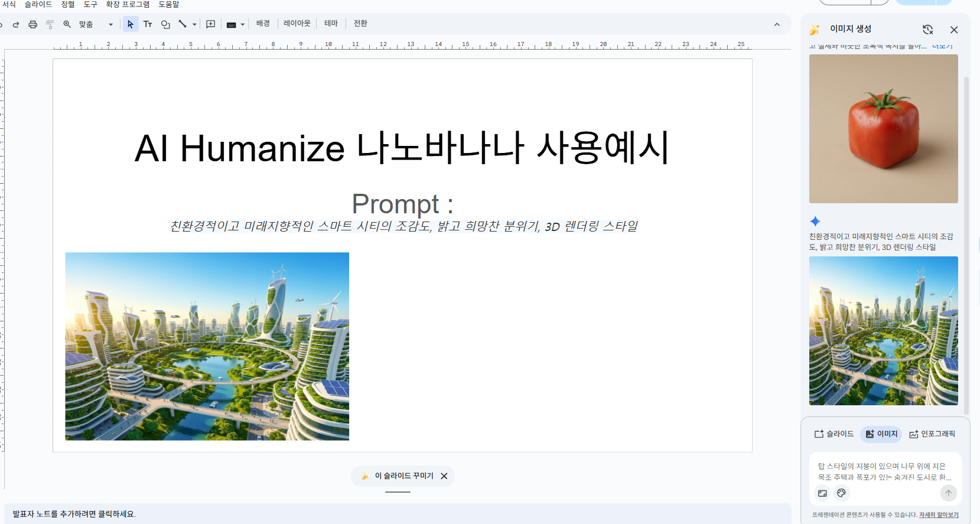Click the add comment icon

click(210, 24)
